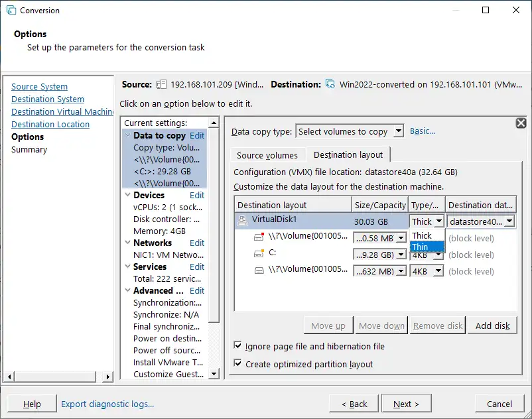Select the VirtualDisk1 row
The width and height of the screenshot is (532, 419).
(x=321, y=221)
